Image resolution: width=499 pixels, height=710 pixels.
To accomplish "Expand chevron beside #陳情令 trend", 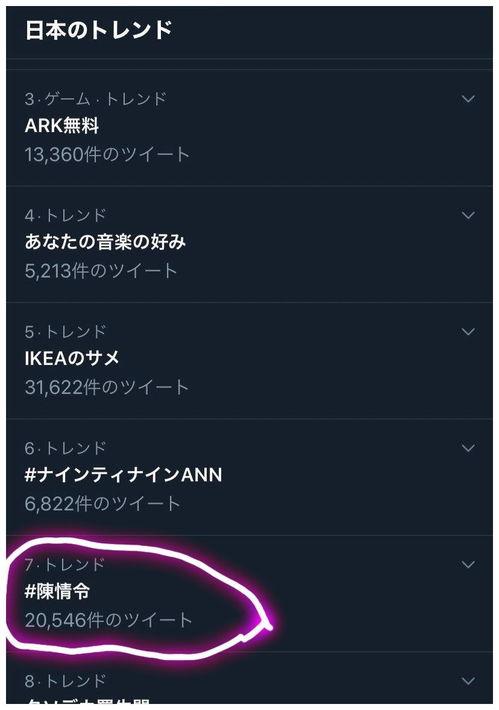I will click(x=468, y=564).
